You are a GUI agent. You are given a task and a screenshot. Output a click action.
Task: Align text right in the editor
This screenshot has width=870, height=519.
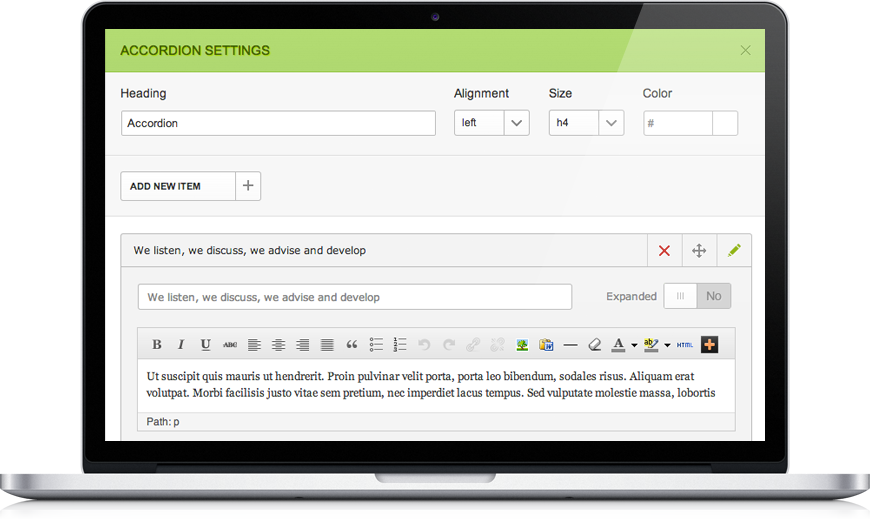tap(302, 345)
